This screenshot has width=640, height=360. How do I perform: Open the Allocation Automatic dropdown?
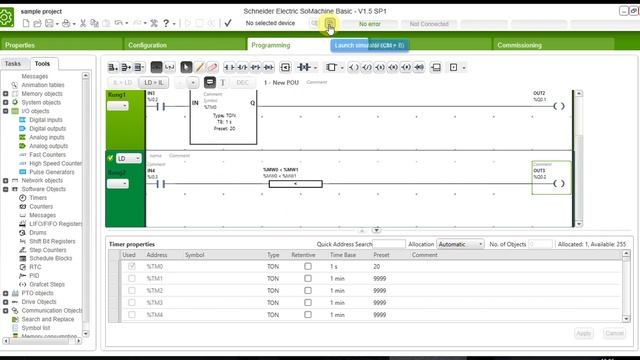[460, 244]
